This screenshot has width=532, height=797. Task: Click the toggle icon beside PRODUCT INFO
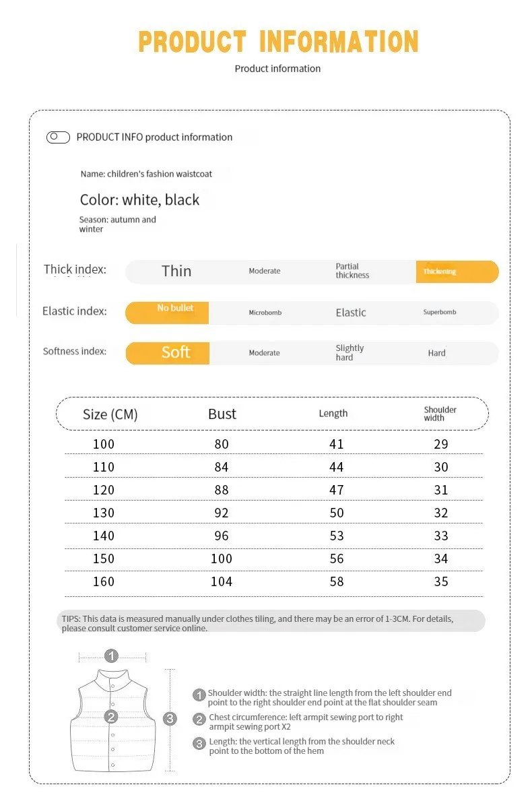[x=58, y=137]
